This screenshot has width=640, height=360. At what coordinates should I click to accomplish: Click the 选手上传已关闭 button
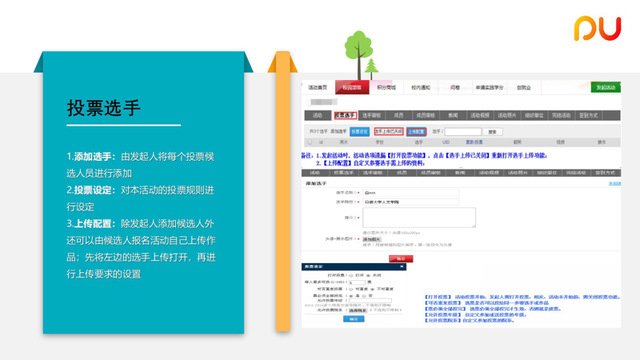(x=389, y=131)
